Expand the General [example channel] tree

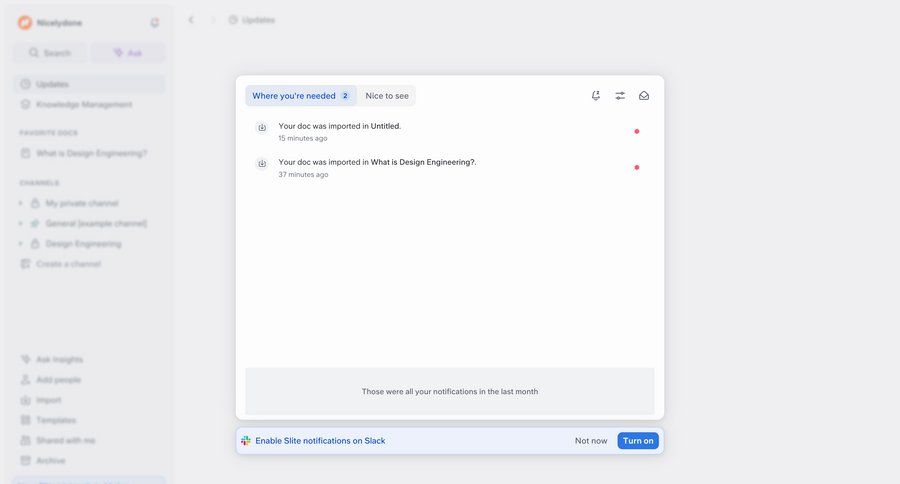tap(21, 223)
